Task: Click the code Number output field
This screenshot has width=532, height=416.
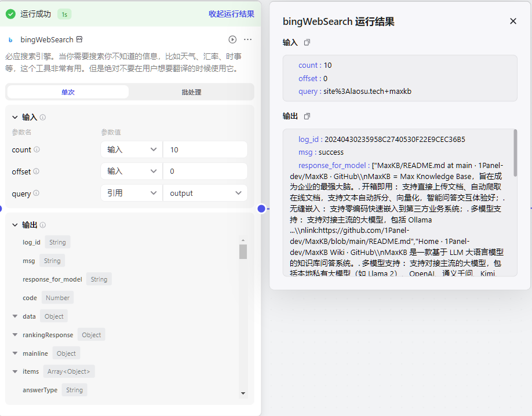Action: pos(48,298)
